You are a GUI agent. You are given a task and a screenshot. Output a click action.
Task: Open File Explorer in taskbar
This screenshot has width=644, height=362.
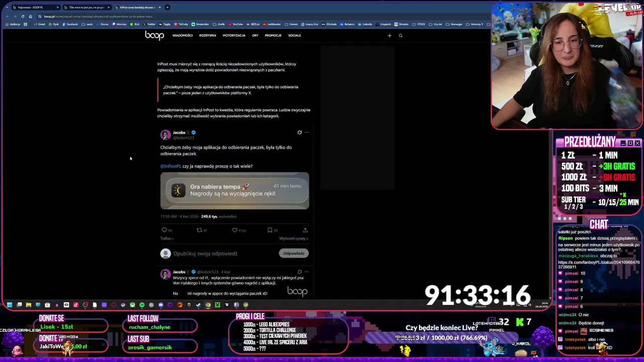point(29,305)
